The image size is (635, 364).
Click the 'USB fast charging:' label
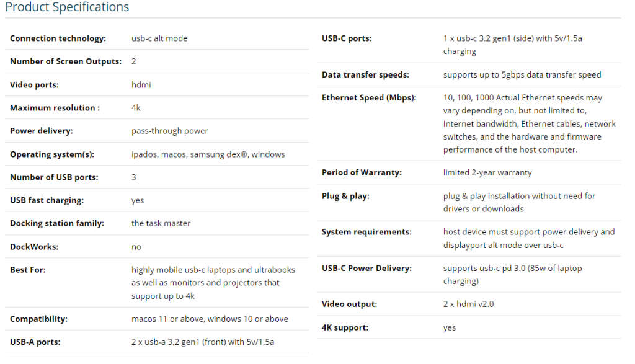coord(47,200)
